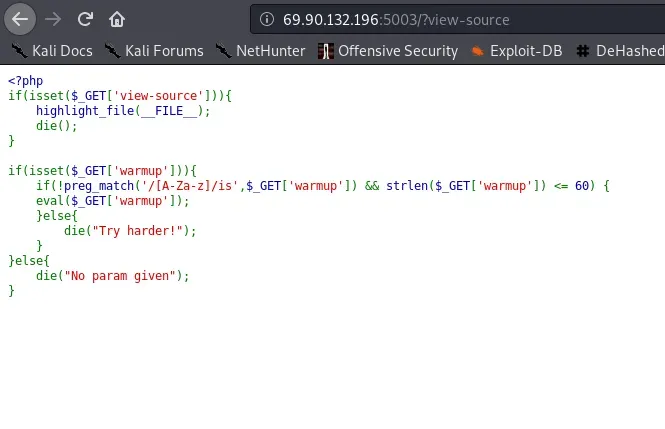Reload the current page
The height and width of the screenshot is (429, 665).
[85, 18]
